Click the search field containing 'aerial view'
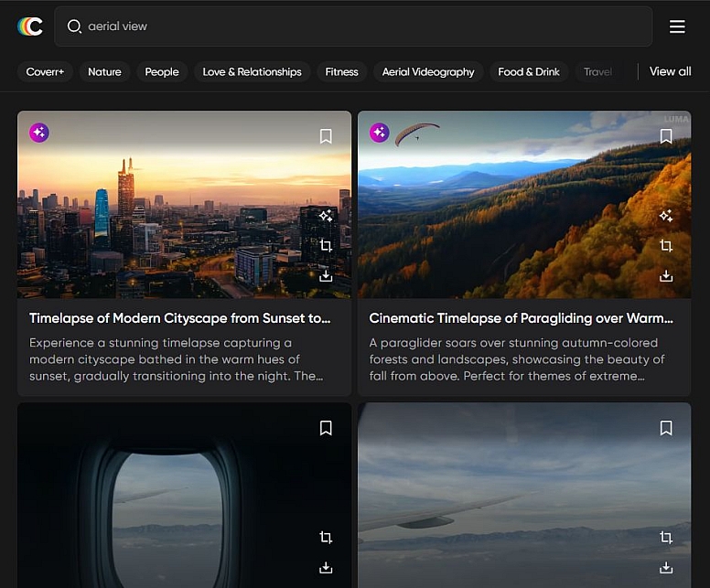 (353, 27)
